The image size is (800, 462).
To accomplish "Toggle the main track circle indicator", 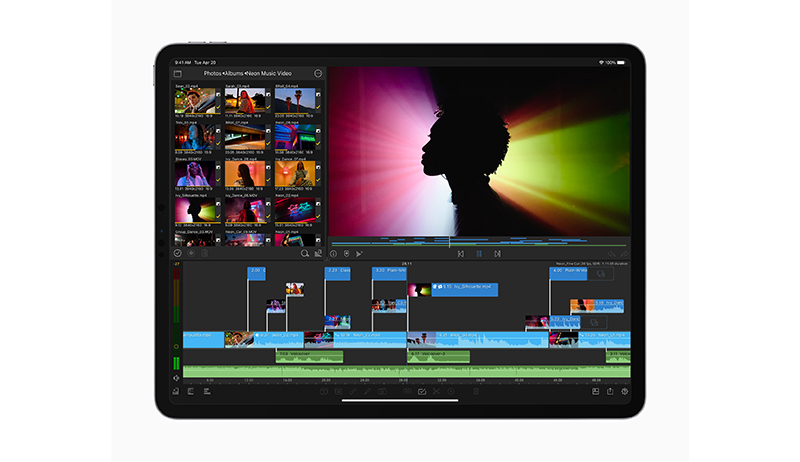I will point(176,347).
